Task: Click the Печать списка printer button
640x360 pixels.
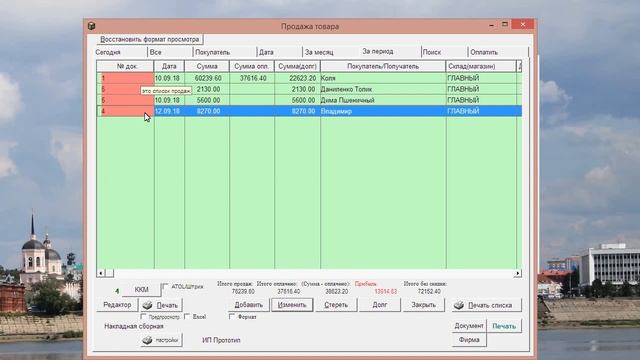Action: point(487,305)
